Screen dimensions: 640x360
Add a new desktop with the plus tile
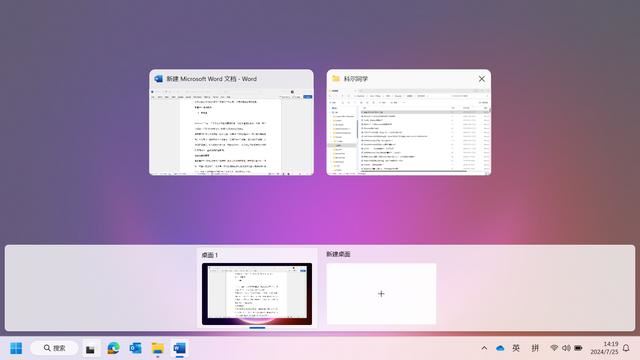click(381, 294)
